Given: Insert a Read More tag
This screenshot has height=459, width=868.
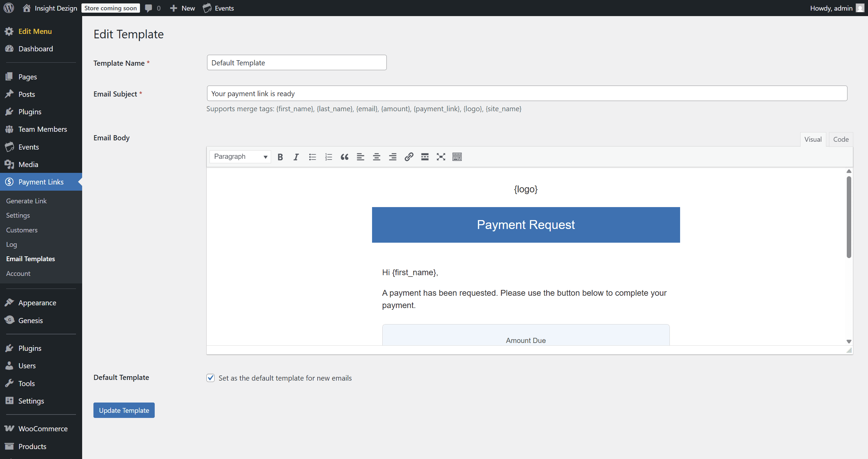Looking at the screenshot, I should [x=425, y=157].
